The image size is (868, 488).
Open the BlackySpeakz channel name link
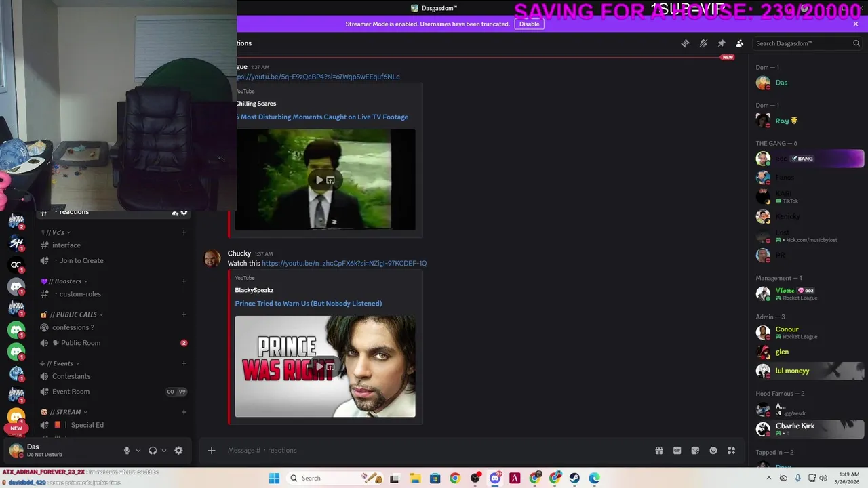(x=254, y=290)
